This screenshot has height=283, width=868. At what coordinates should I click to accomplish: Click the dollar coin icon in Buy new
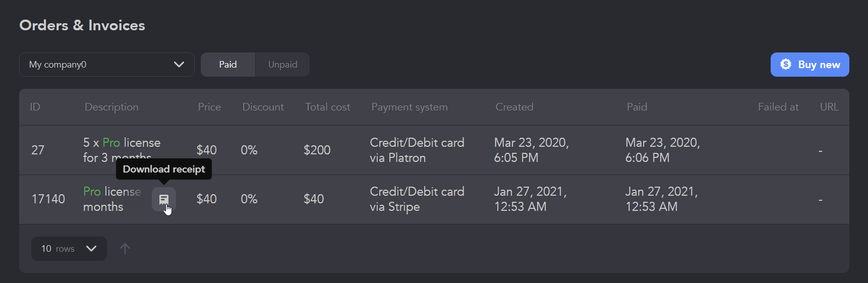click(x=786, y=65)
